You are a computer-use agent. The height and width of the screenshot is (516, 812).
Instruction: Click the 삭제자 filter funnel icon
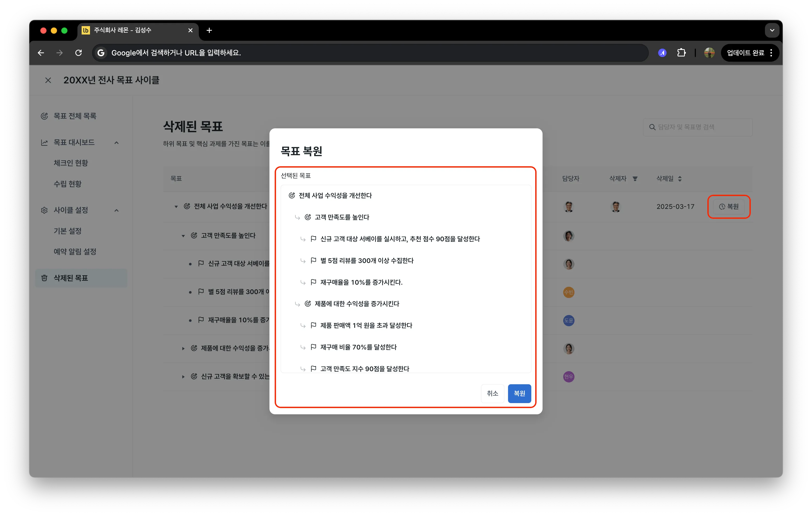point(635,179)
